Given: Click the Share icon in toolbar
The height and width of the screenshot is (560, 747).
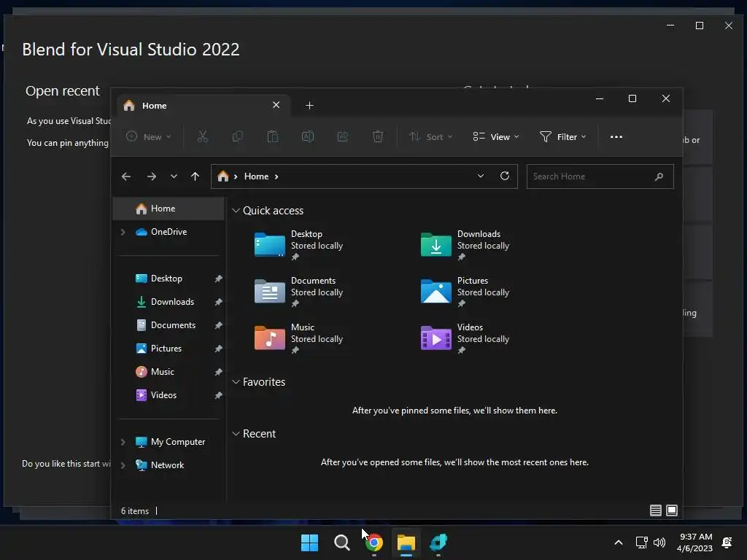Looking at the screenshot, I should 343,136.
